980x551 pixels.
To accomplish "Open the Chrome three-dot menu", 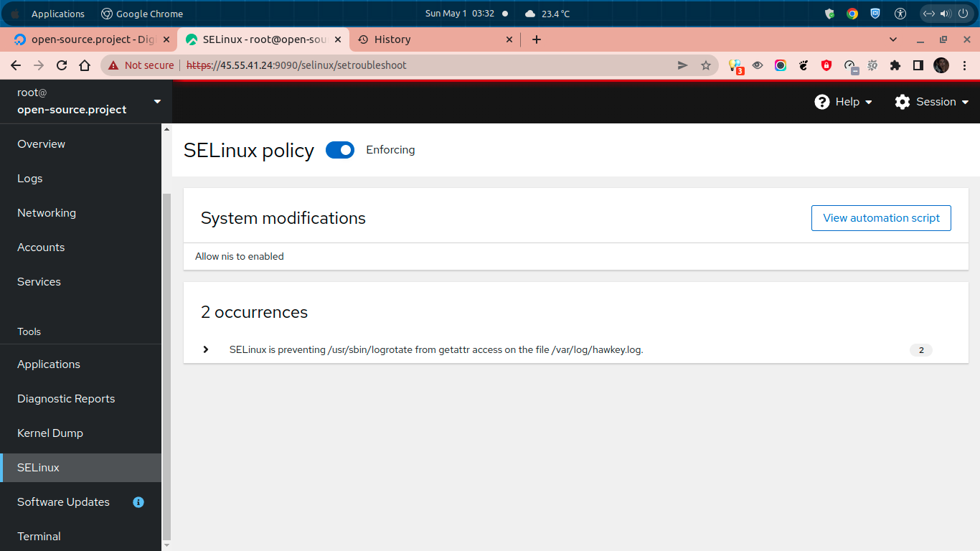I will 964,65.
